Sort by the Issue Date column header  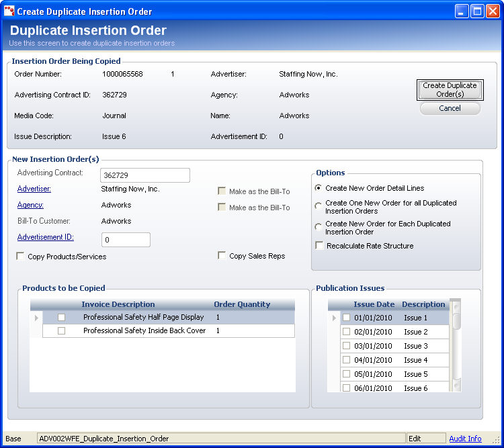374,304
